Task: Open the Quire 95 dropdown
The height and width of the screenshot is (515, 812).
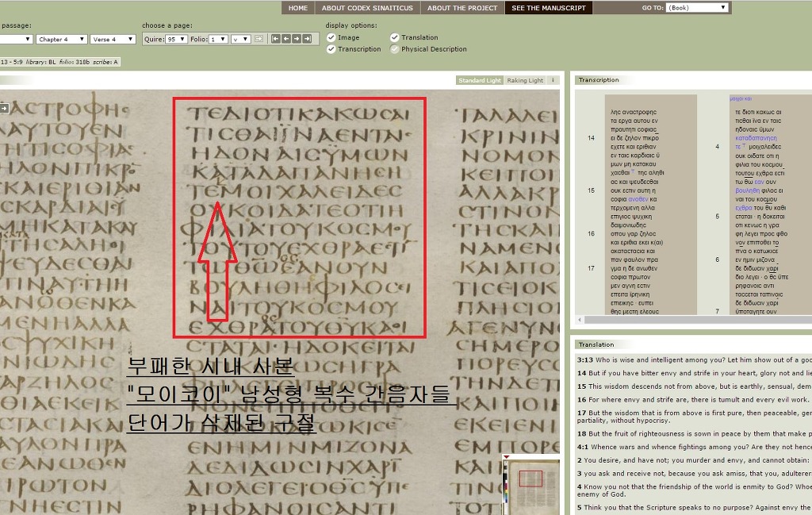Action: pyautogui.click(x=177, y=39)
